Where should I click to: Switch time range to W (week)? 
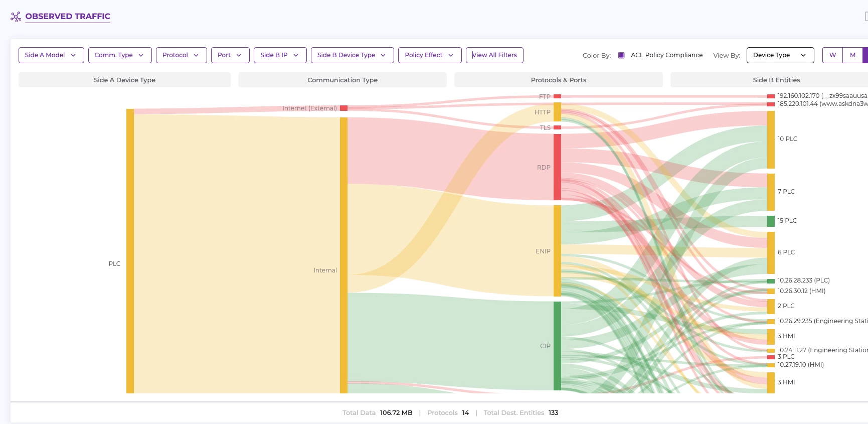pyautogui.click(x=832, y=55)
